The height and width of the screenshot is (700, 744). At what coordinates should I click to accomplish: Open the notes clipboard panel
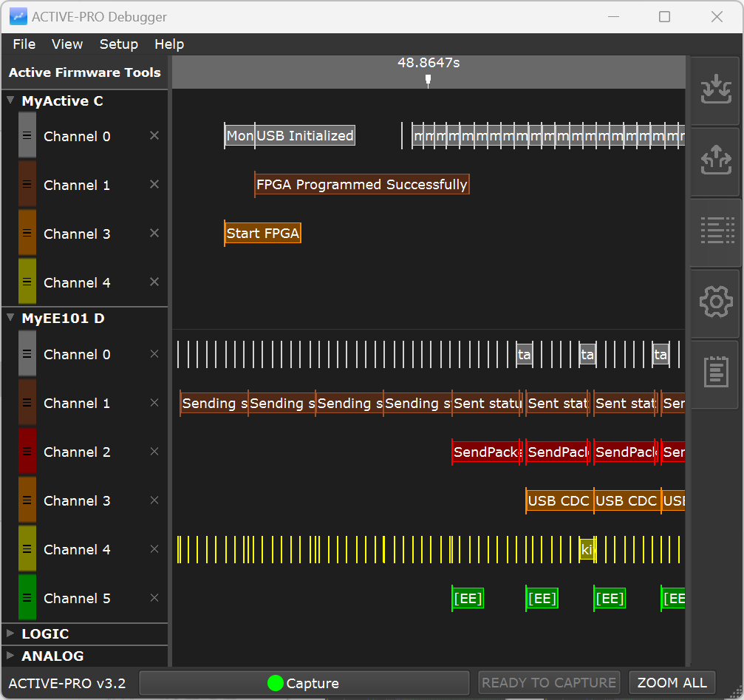(715, 373)
